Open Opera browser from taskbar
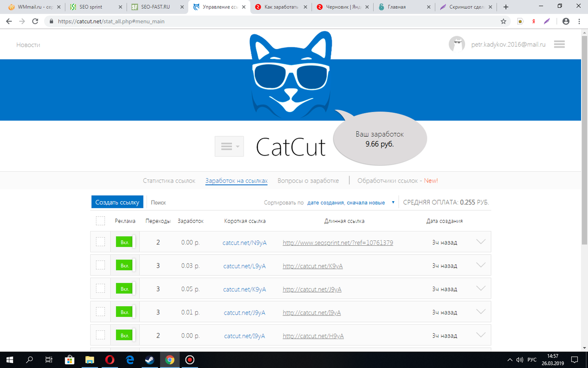 coord(109,360)
